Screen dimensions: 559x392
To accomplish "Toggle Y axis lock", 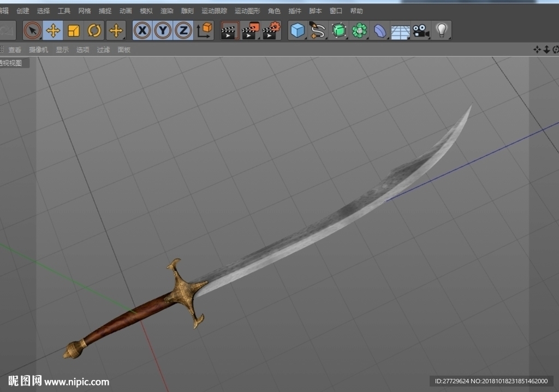I will (x=163, y=31).
